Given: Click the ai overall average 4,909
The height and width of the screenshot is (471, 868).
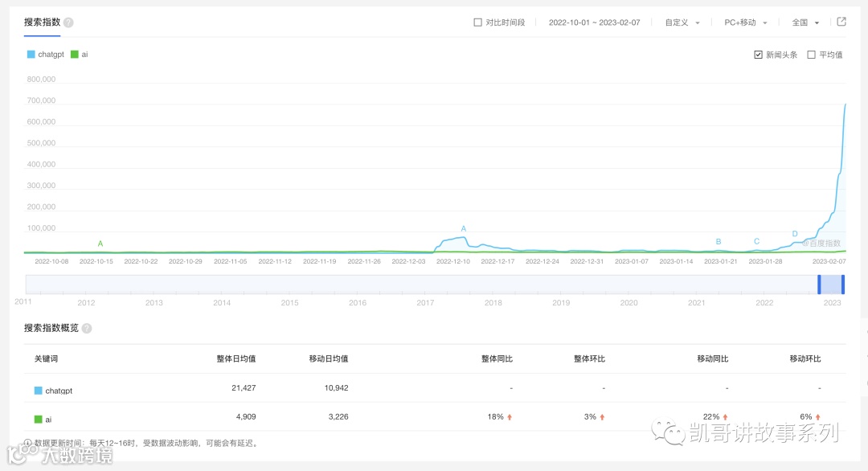Looking at the screenshot, I should coord(246,417).
